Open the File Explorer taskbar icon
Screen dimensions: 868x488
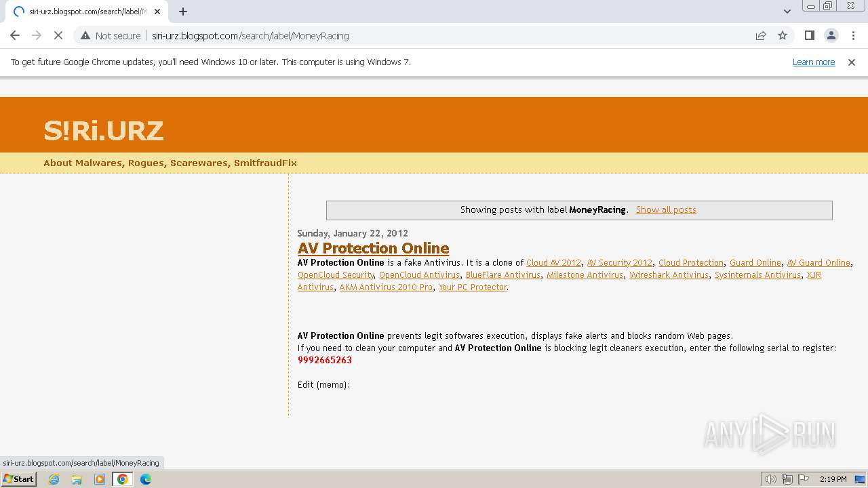[77, 479]
